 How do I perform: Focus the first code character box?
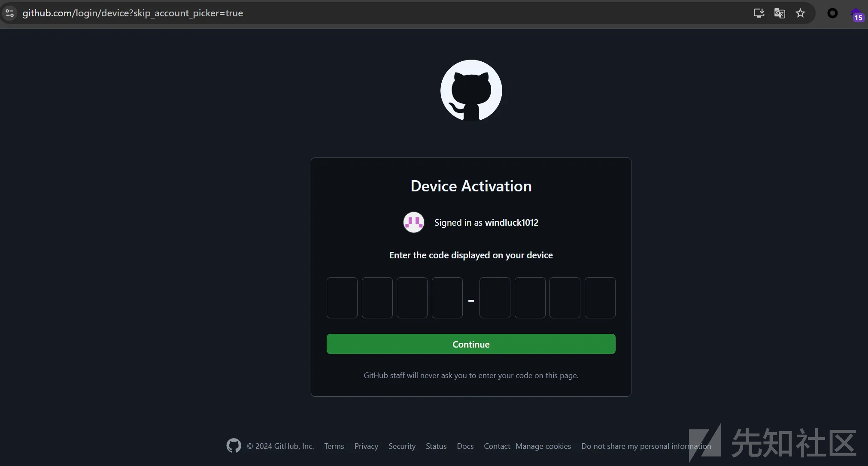coord(342,298)
